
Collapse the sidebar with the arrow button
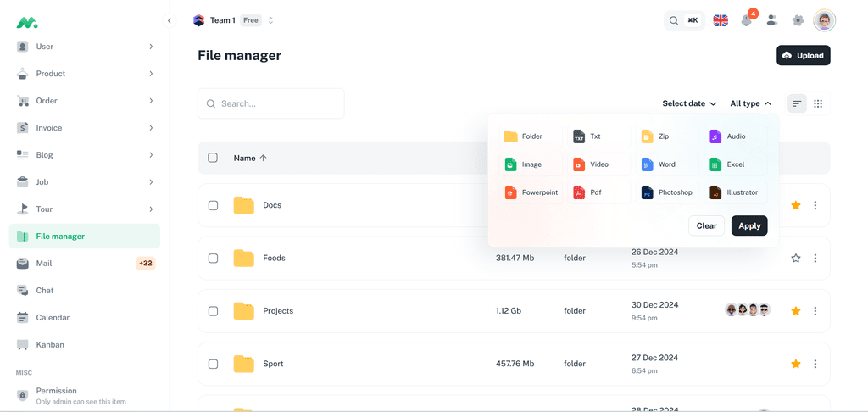coord(170,21)
